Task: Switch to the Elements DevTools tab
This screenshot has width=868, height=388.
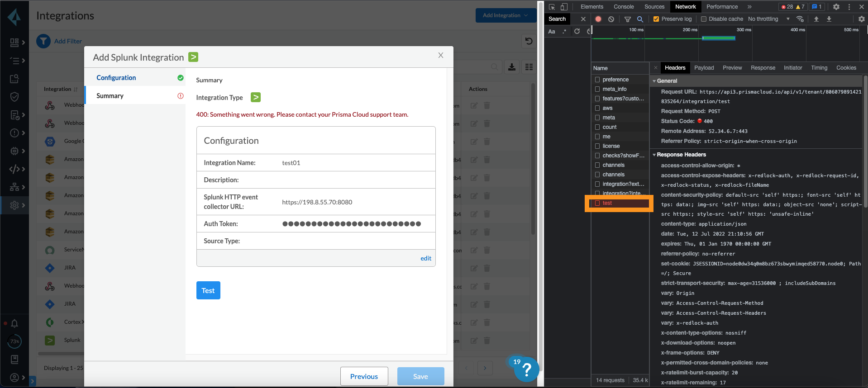Action: click(x=592, y=7)
